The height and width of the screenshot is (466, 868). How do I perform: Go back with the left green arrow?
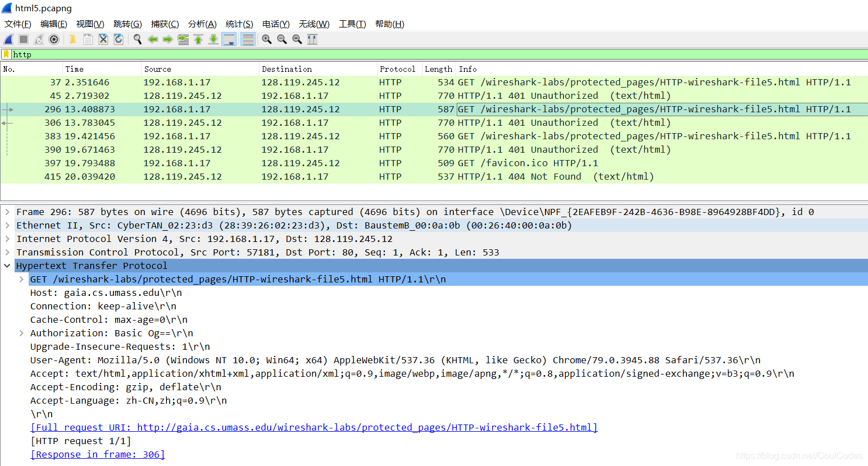(152, 39)
